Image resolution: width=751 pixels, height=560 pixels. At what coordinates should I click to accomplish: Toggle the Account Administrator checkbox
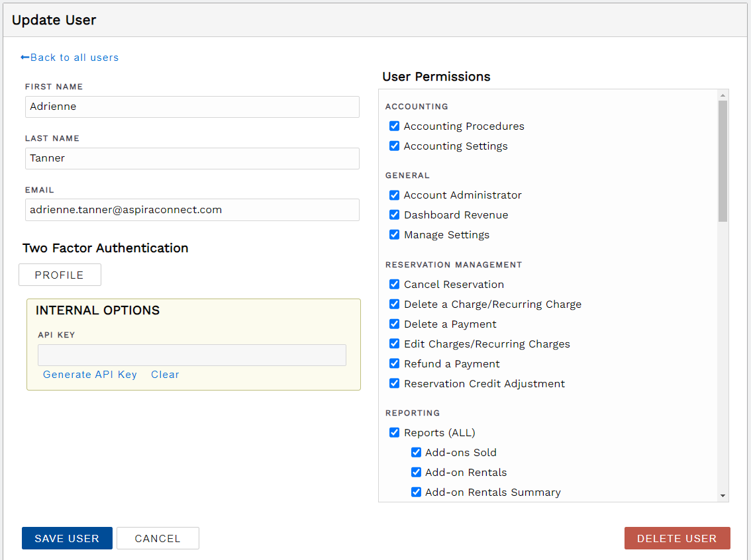click(394, 195)
